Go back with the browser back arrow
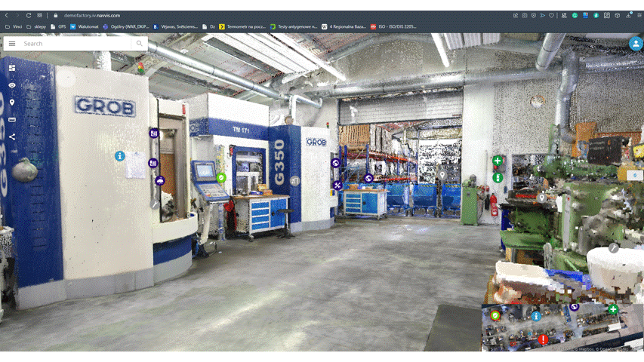This screenshot has width=644, height=362. coord(7,15)
